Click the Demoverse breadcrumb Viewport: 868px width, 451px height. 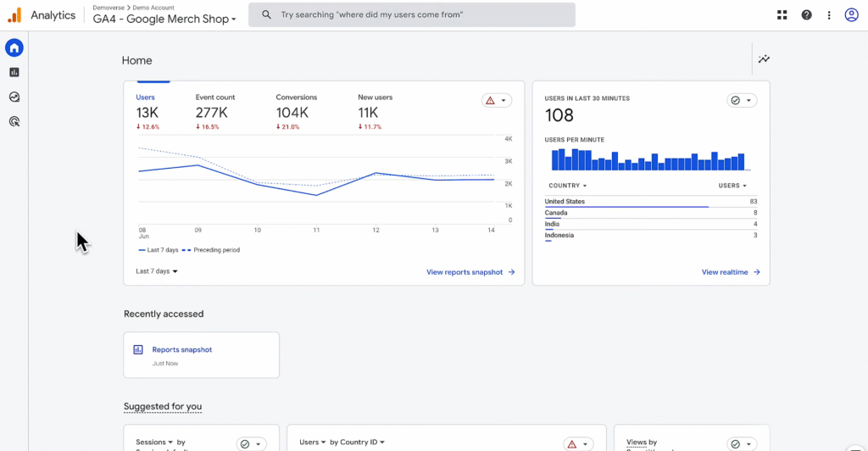tap(108, 8)
